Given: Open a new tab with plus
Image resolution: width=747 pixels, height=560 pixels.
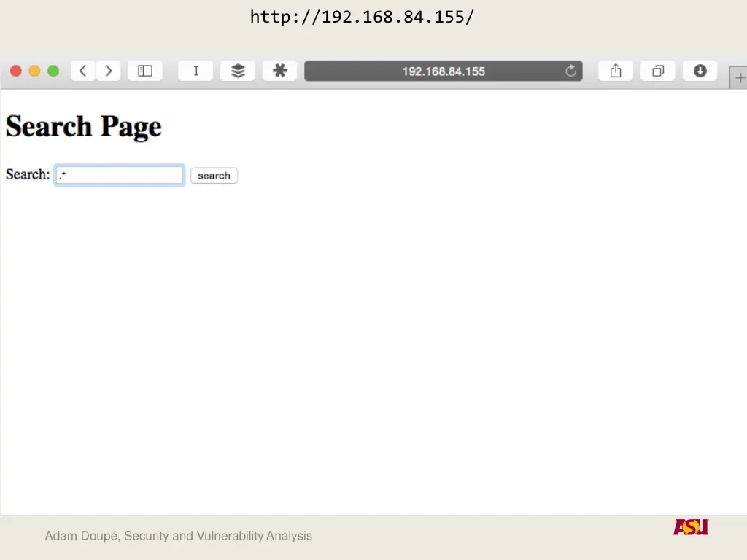Looking at the screenshot, I should click(x=739, y=77).
